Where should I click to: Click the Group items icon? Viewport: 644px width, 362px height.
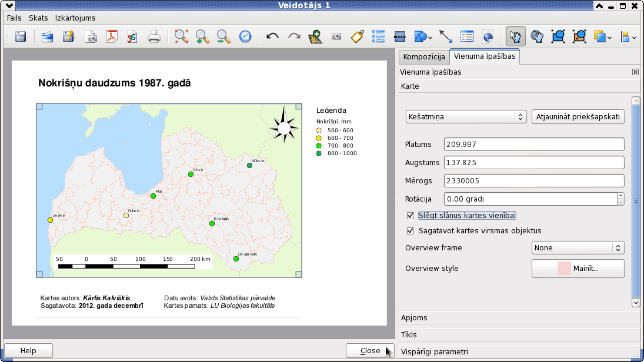click(x=558, y=36)
